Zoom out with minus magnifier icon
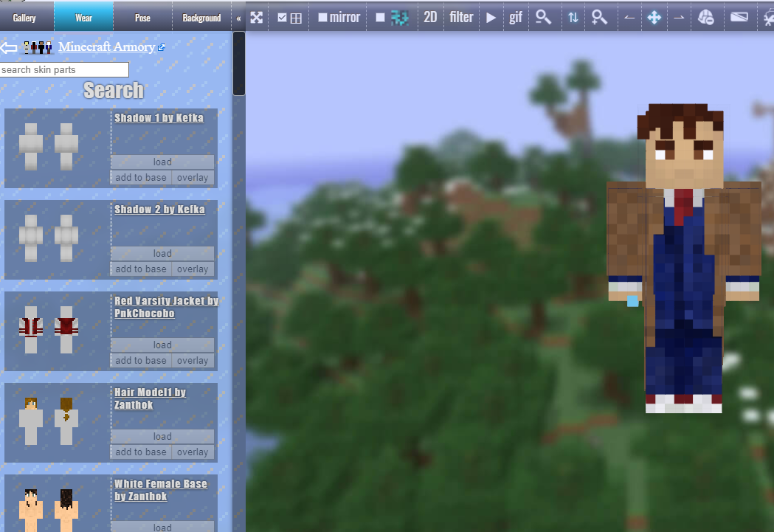 pyautogui.click(x=544, y=17)
